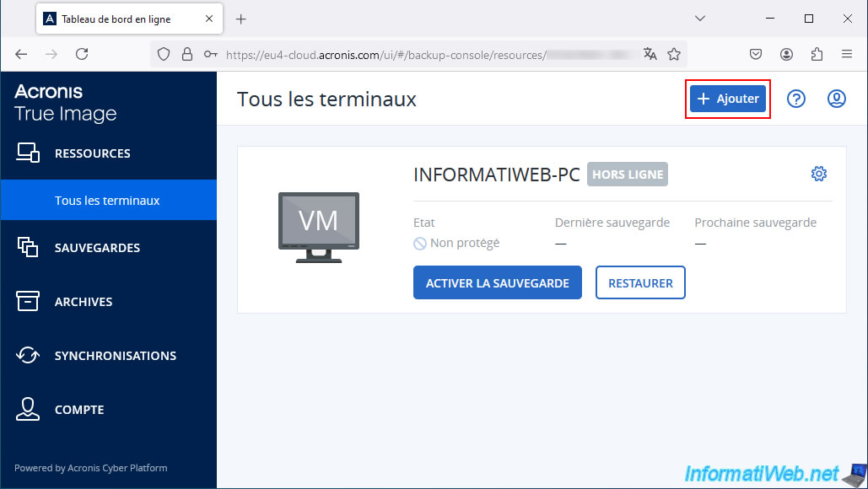
Task: Open the help question mark icon
Action: [x=796, y=99]
